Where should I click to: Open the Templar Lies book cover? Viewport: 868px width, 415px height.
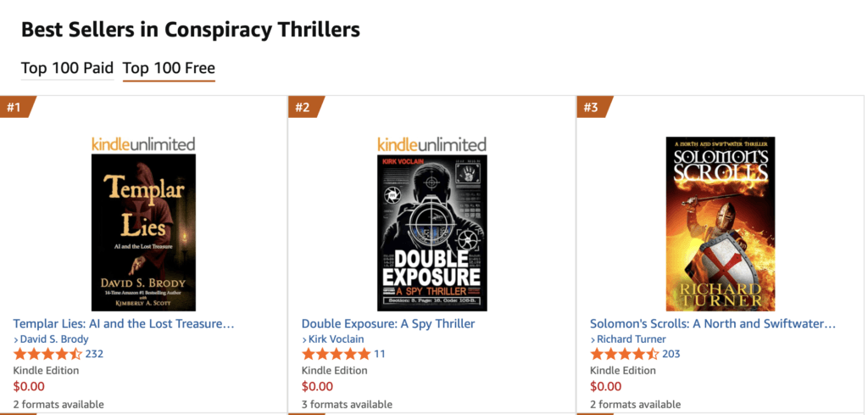(143, 232)
